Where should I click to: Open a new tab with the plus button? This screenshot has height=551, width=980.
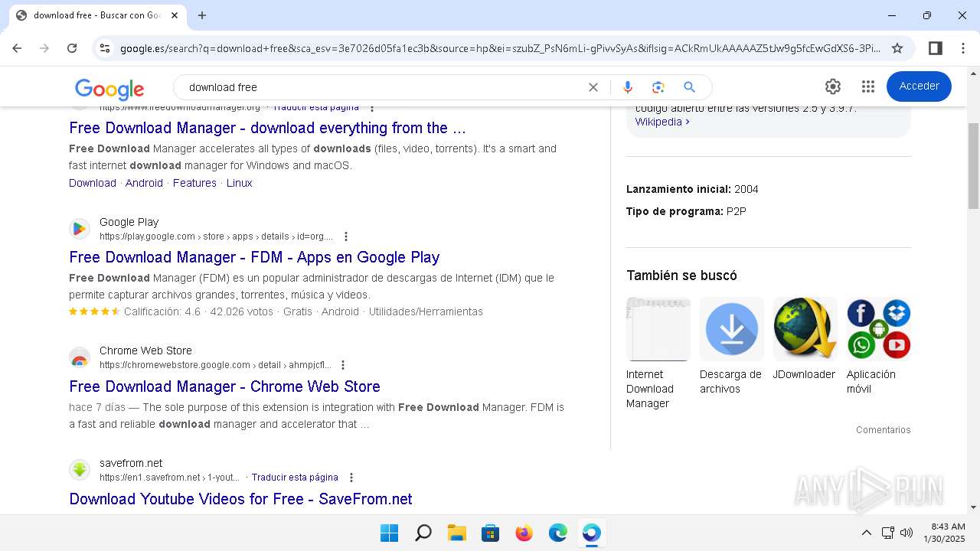tap(202, 15)
